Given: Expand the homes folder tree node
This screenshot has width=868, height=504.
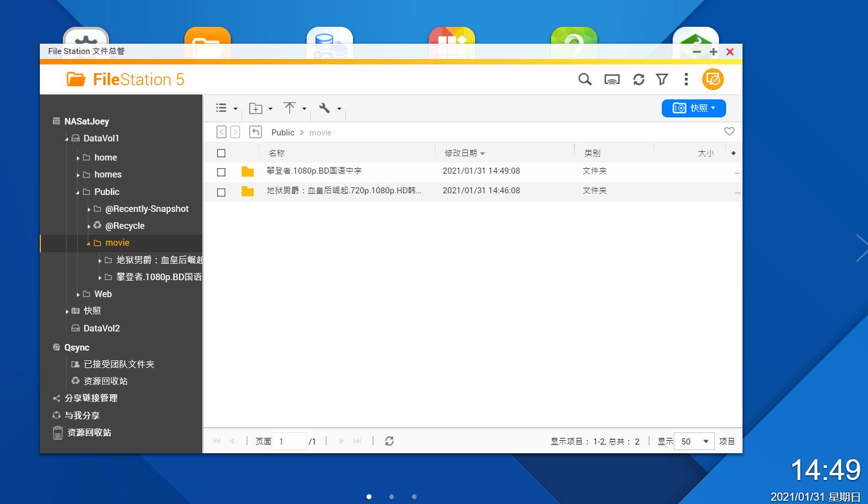Looking at the screenshot, I should [78, 175].
